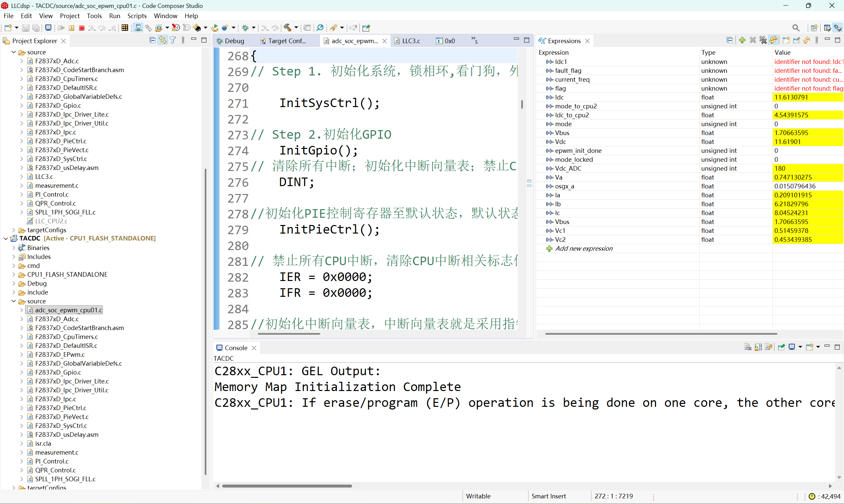Toggle Connect Target toolbar button

click(138, 28)
